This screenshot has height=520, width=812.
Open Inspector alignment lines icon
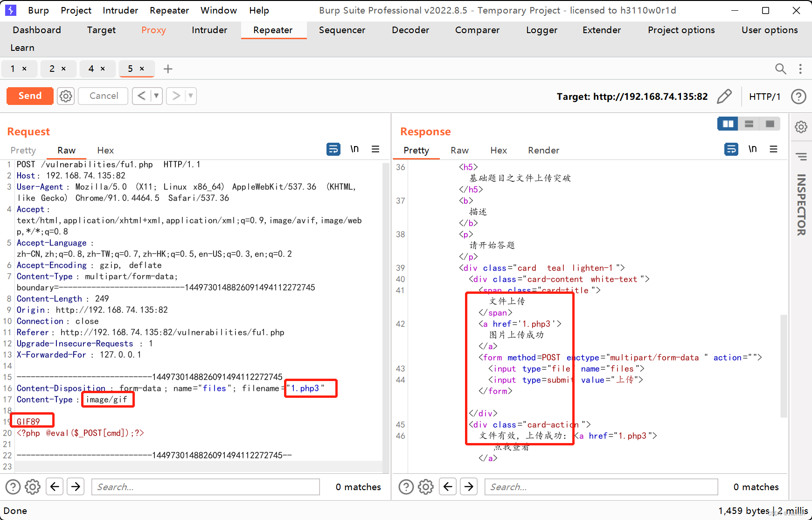pos(801,157)
